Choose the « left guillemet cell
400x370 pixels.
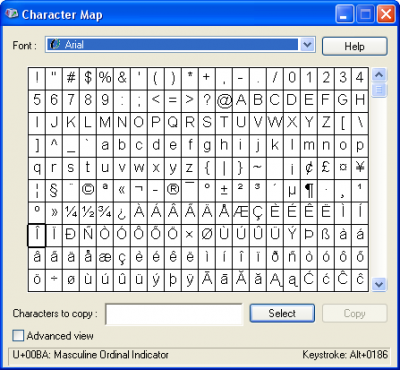coord(122,190)
